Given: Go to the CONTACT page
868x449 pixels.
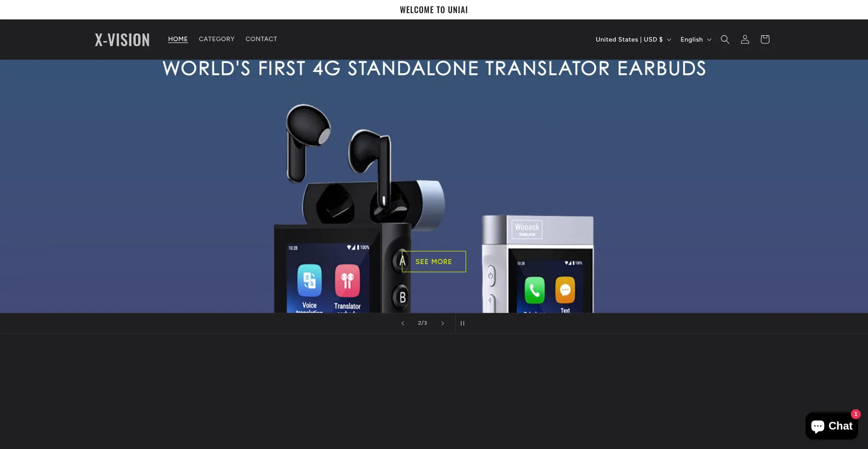Looking at the screenshot, I should click(261, 39).
